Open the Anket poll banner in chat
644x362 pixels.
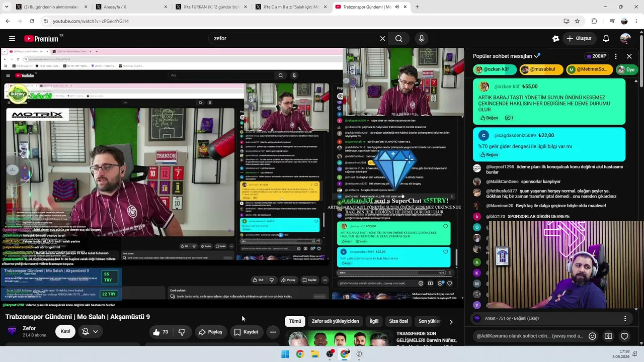pyautogui.click(x=552, y=318)
